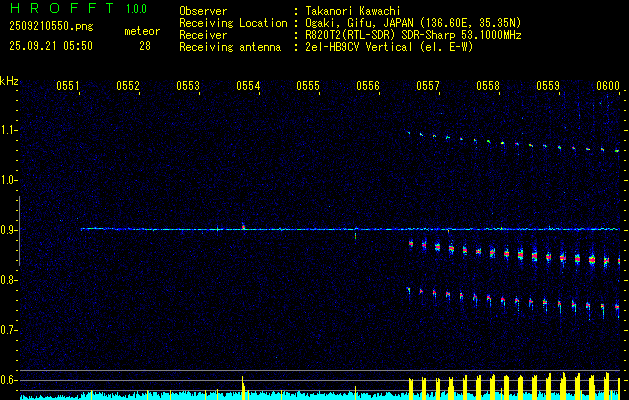The image size is (629, 400).
Task: Click the 0551 time tick label
Action: [68, 87]
